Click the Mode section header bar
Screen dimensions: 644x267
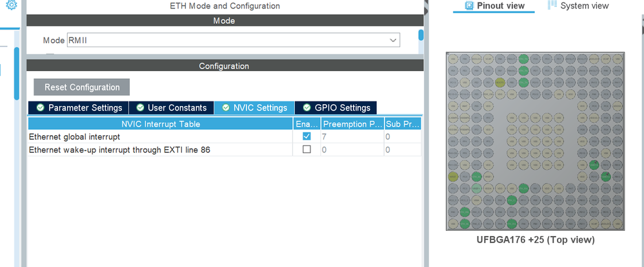point(225,21)
